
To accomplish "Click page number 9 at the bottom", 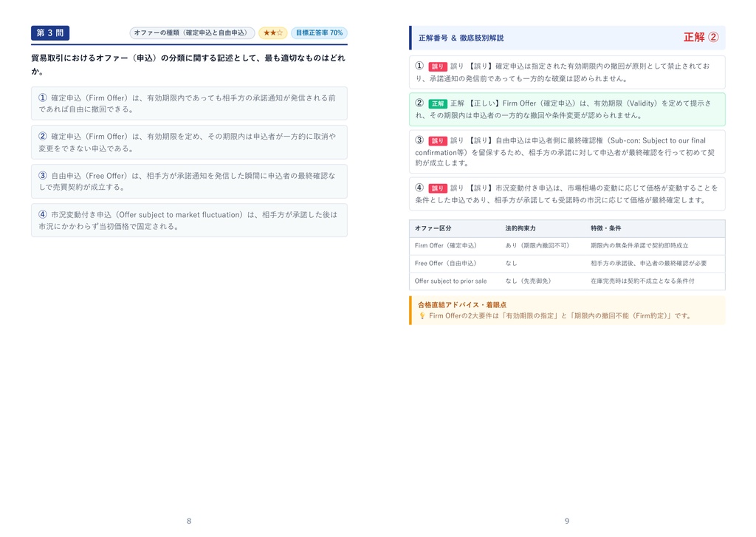I will pyautogui.click(x=567, y=521).
